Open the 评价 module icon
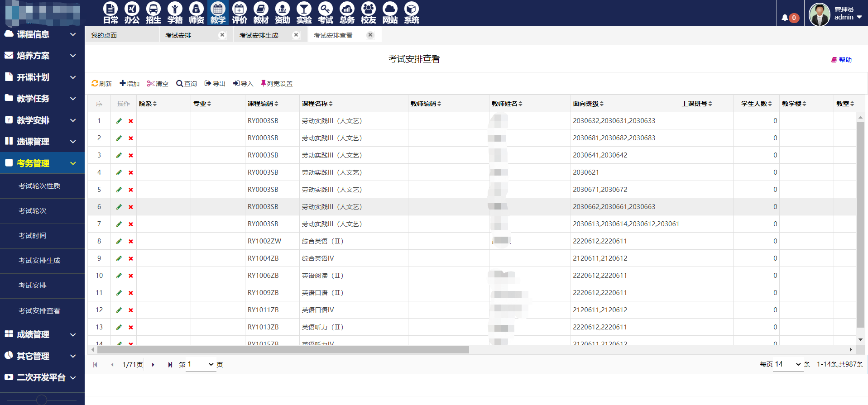This screenshot has height=405, width=868. (x=240, y=13)
